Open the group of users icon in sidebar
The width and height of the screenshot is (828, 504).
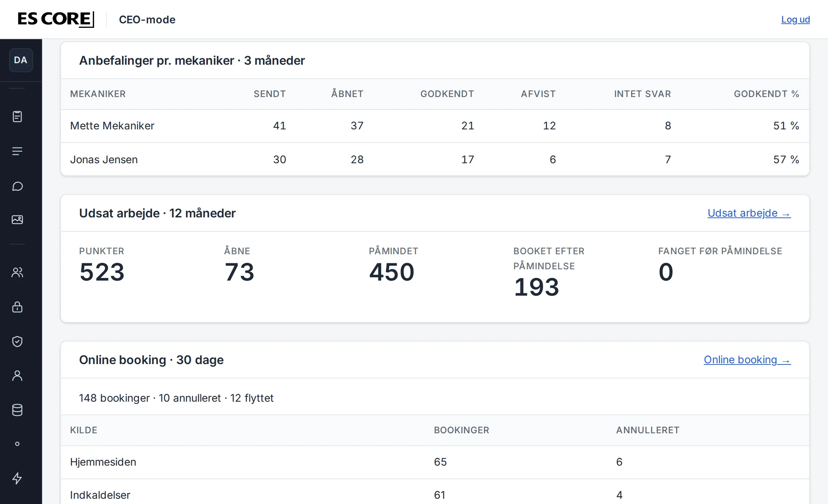pyautogui.click(x=17, y=272)
